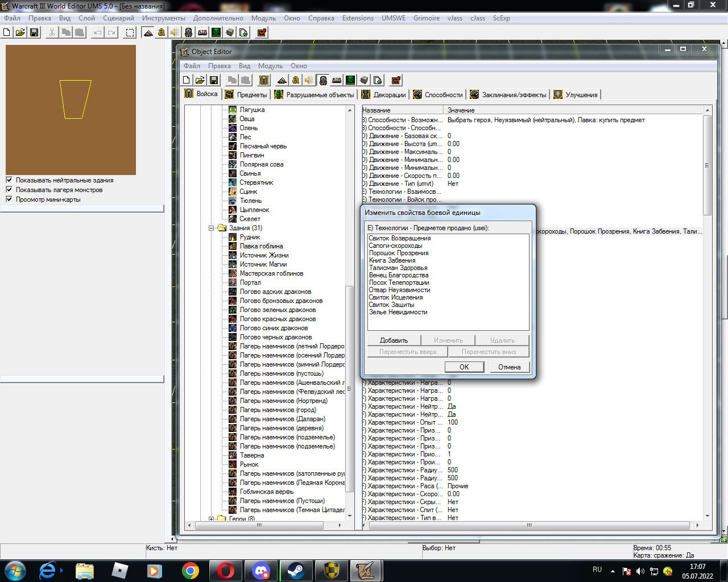Switch to the 'Улучшения' tab

pyautogui.click(x=576, y=94)
